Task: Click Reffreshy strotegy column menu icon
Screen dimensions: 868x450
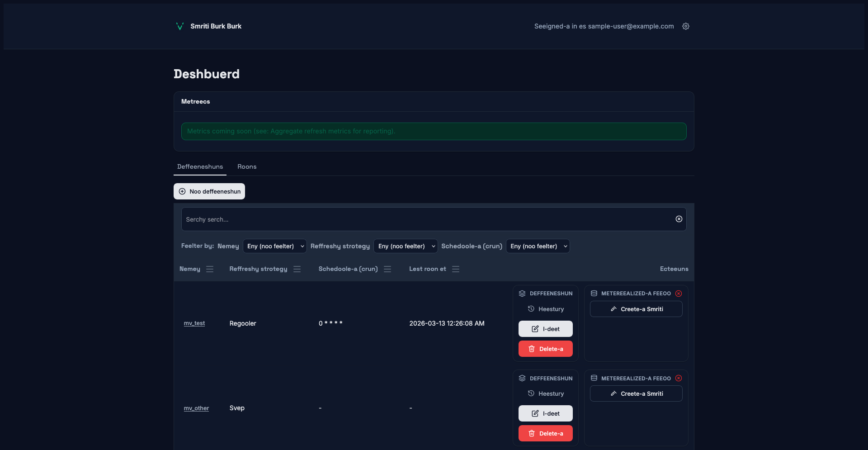Action: pos(297,269)
